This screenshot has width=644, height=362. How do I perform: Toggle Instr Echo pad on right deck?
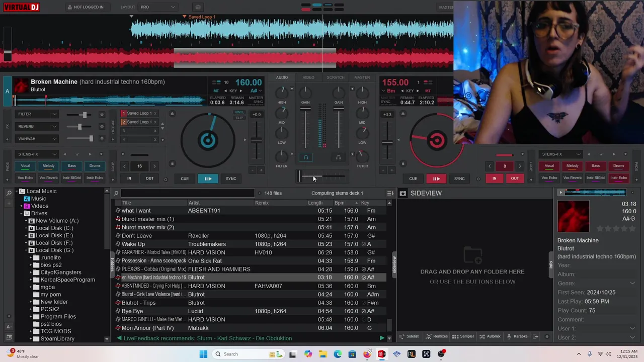[x=619, y=178]
